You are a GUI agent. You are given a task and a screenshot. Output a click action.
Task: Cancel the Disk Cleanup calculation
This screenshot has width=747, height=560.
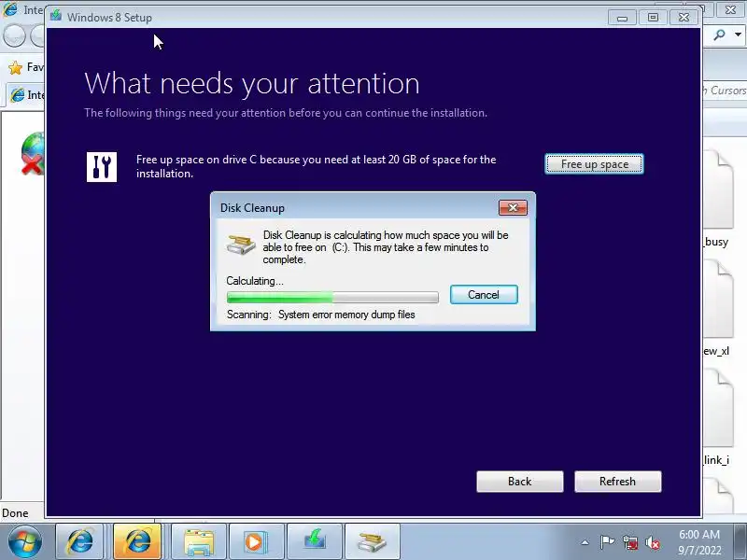tap(484, 295)
